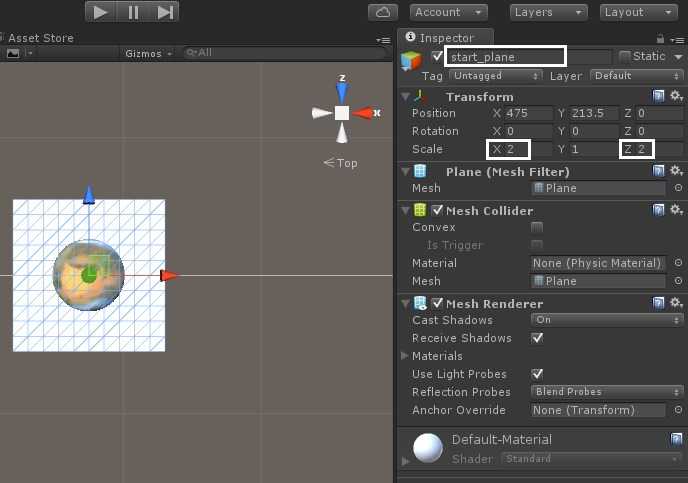Open Transform component help icon
The height and width of the screenshot is (483, 688).
coord(658,96)
